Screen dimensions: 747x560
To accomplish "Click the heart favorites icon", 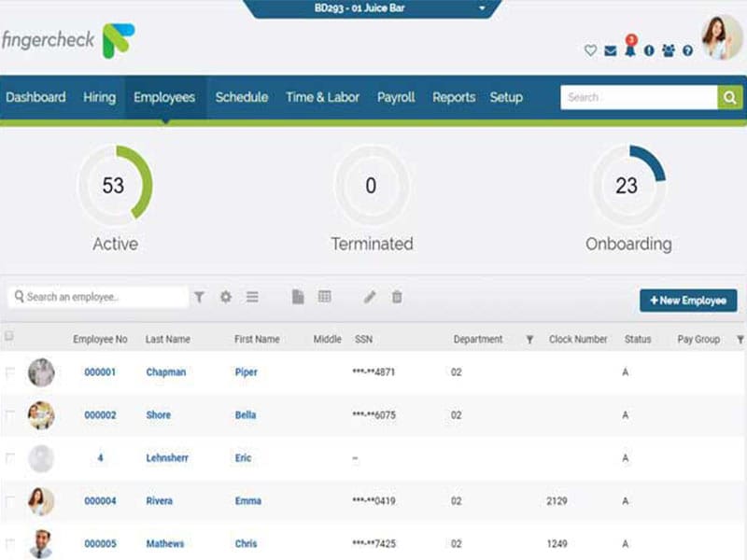I will click(590, 51).
